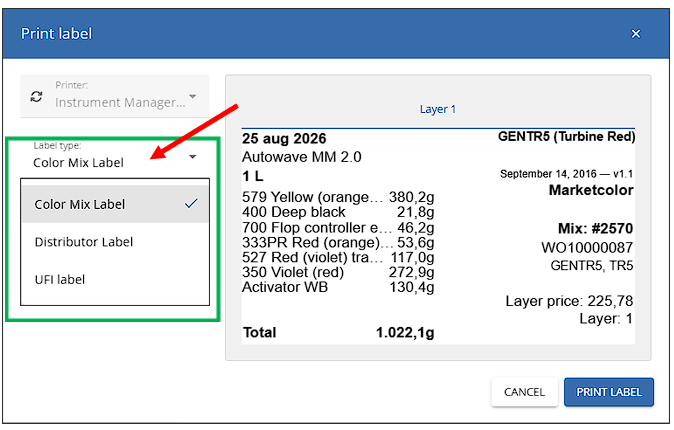Click the Instrument Manager printer field
Viewport: 674px width, 430px height.
tap(115, 96)
